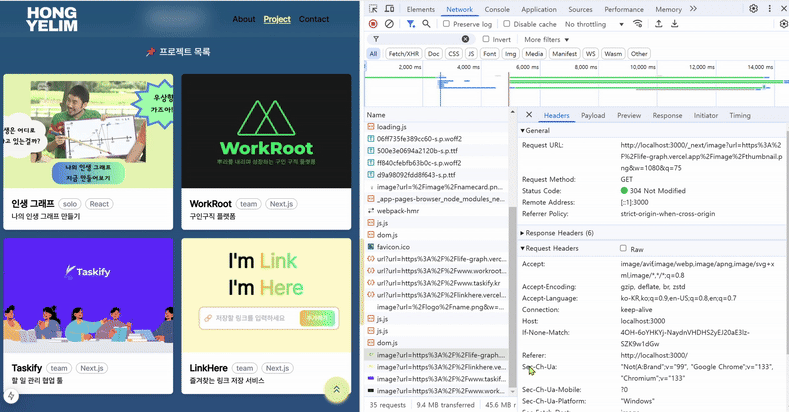Screen dimensions: 789x412
Task: Open DevTools three-dot customize menu
Action: (x=769, y=9)
